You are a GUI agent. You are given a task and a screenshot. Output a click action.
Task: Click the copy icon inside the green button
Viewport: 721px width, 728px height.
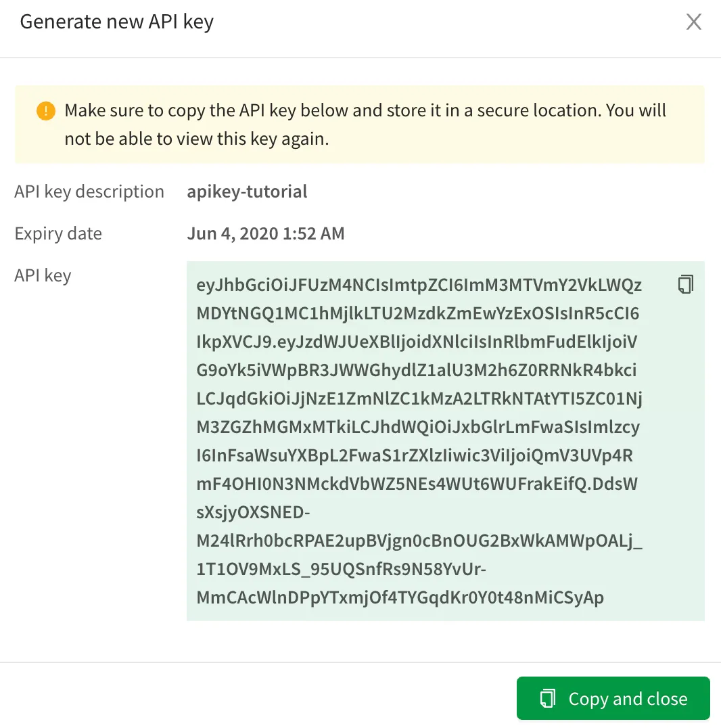pos(549,698)
